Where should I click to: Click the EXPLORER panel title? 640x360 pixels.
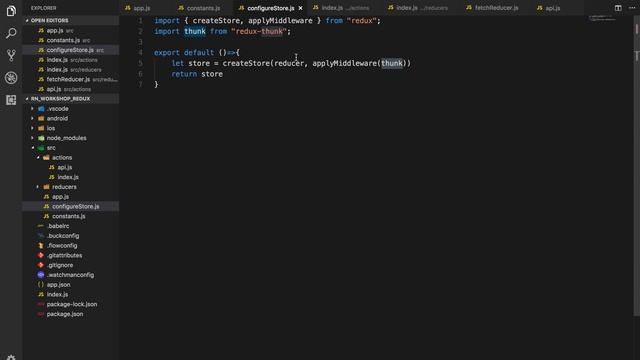coord(44,8)
